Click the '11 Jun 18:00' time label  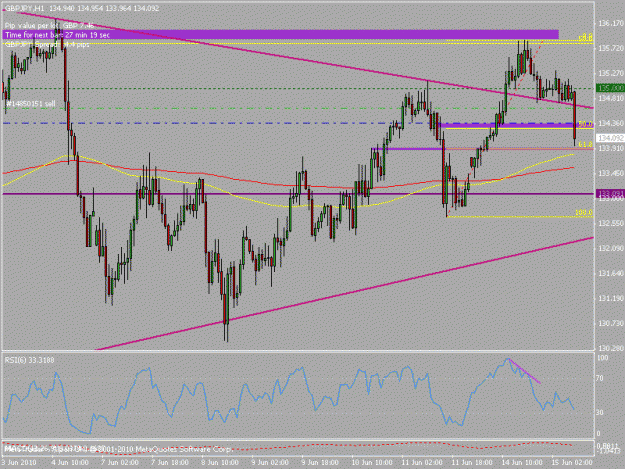(x=472, y=463)
